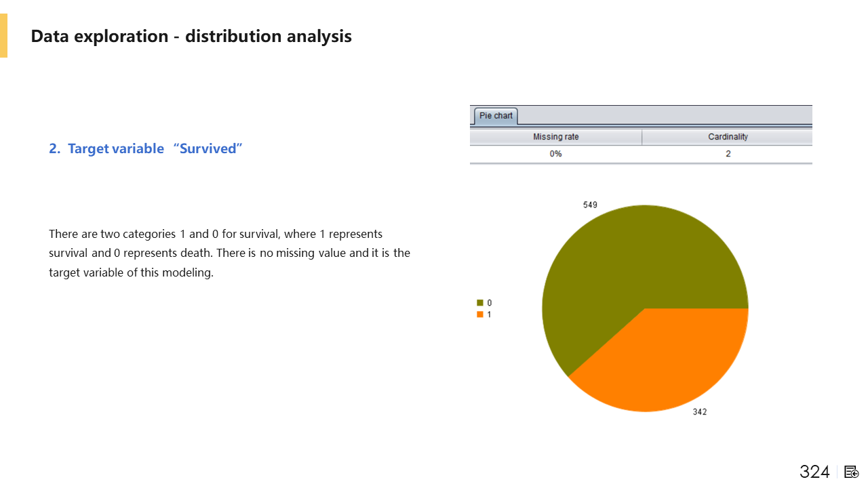
Task: Click the legend label 1
Action: (x=490, y=314)
